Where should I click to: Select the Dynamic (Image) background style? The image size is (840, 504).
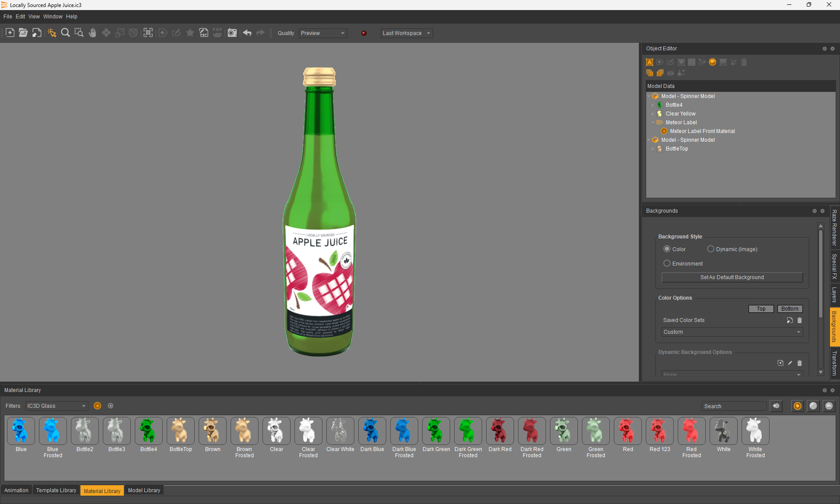coord(710,249)
